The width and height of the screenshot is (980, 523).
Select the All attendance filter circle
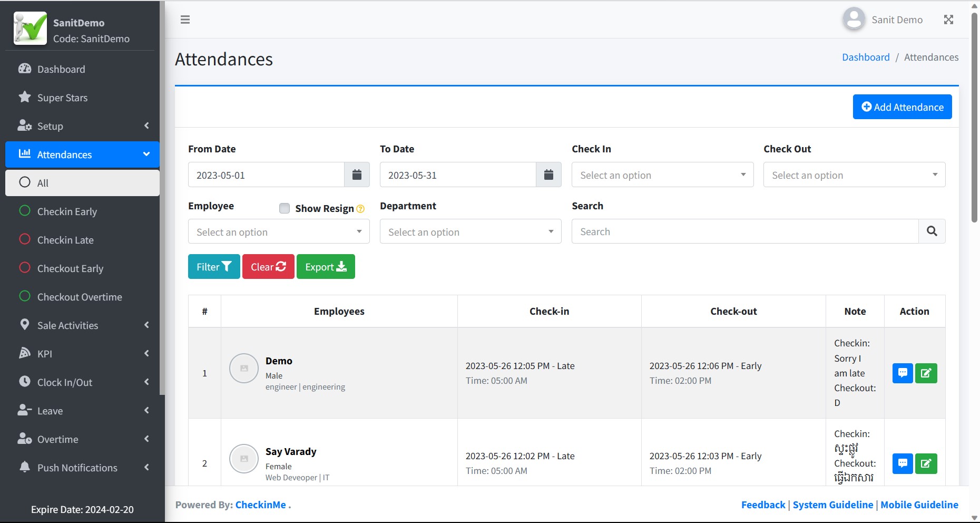click(25, 182)
